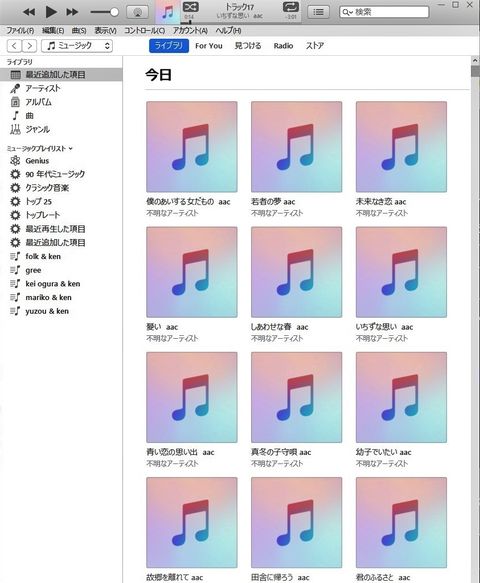Go forward with the right arrow button
This screenshot has height=583, width=480.
click(x=29, y=46)
